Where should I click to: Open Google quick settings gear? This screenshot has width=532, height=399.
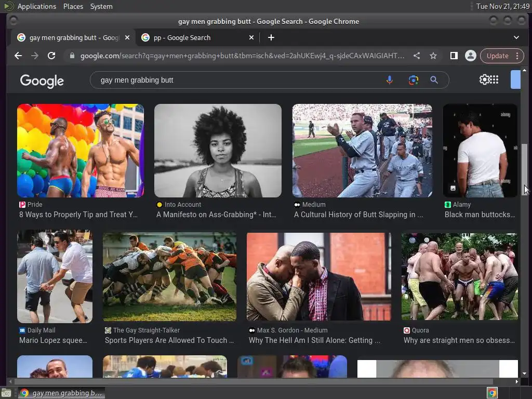[x=484, y=79]
